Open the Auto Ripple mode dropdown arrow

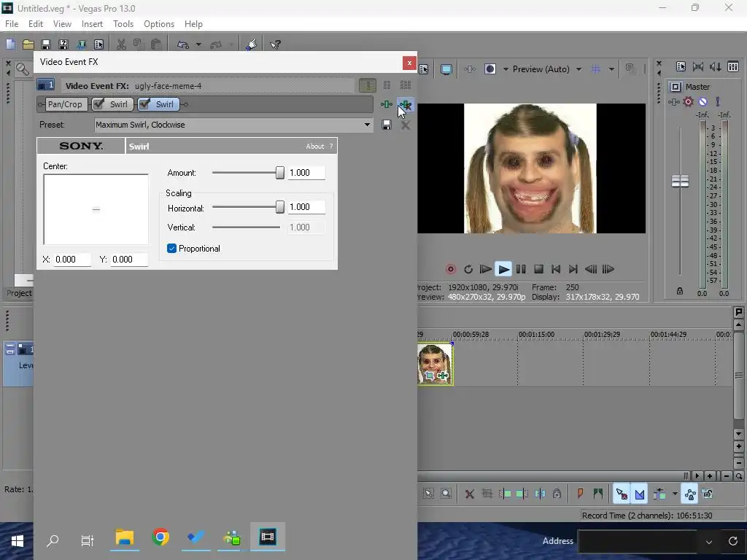click(x=675, y=494)
